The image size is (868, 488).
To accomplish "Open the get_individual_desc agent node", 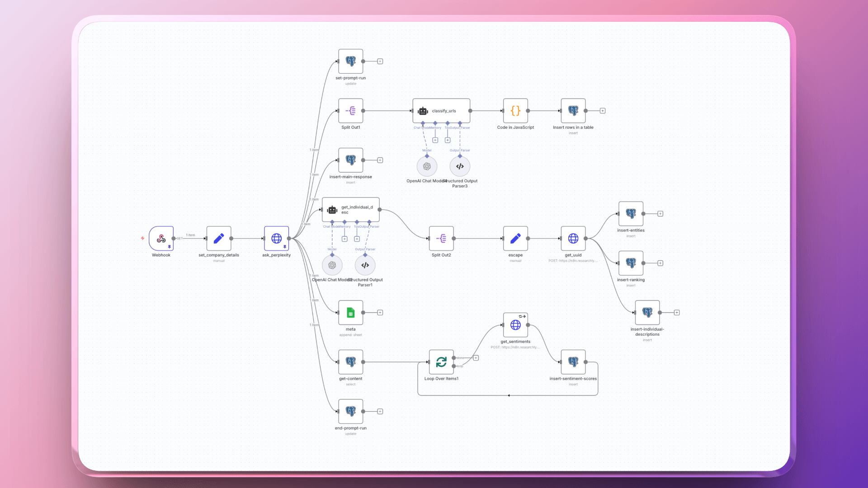I will pos(350,210).
